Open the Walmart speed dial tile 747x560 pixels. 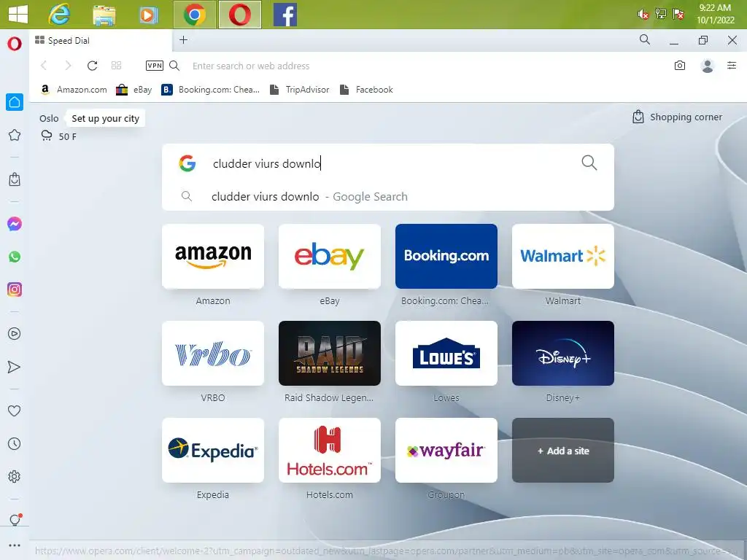tap(563, 256)
